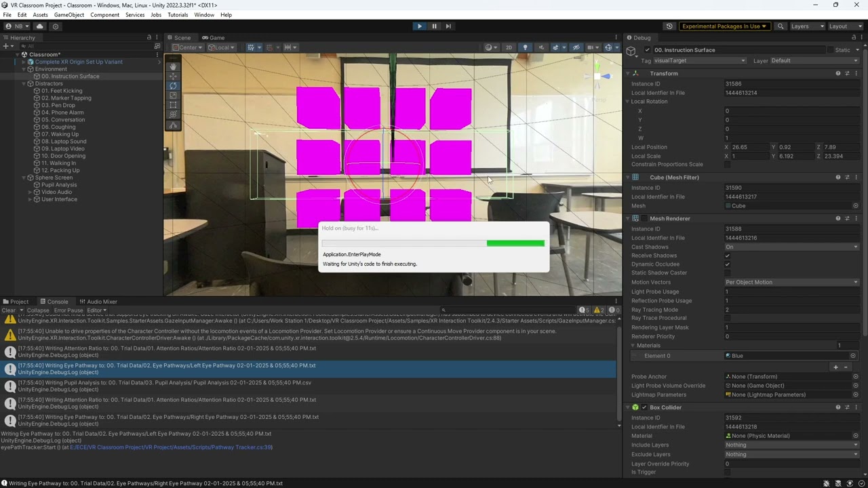Viewport: 868px width, 488px height.
Task: Toggle the Static checkbox
Action: coord(830,50)
